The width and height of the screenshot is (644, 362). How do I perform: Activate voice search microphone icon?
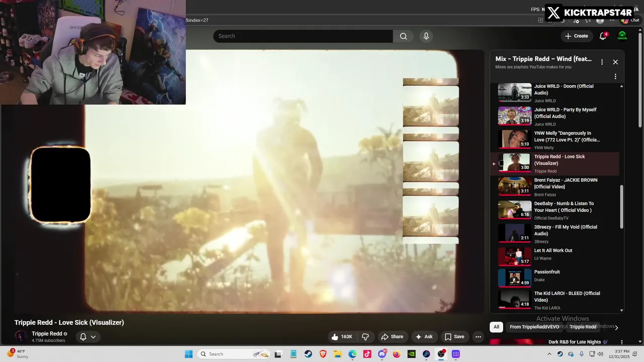[x=426, y=36]
